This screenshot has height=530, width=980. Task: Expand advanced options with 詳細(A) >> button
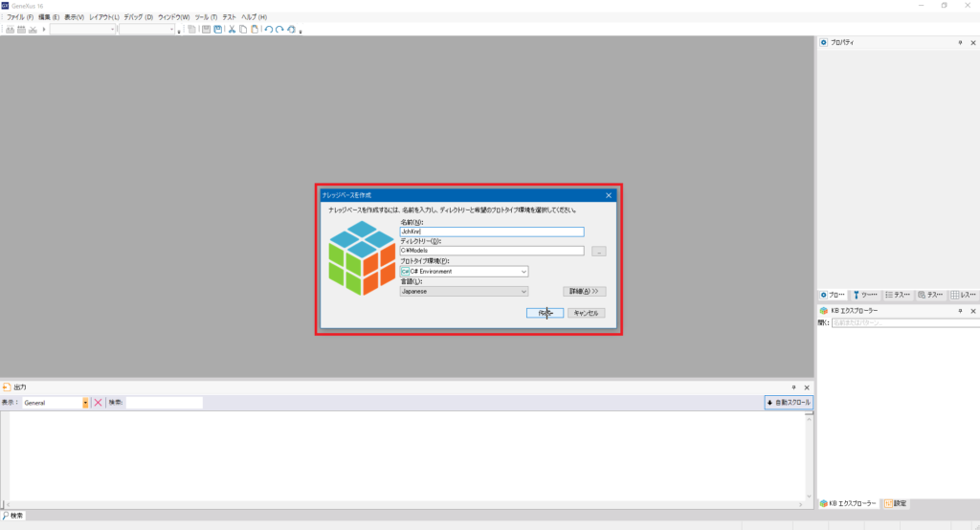pos(584,291)
